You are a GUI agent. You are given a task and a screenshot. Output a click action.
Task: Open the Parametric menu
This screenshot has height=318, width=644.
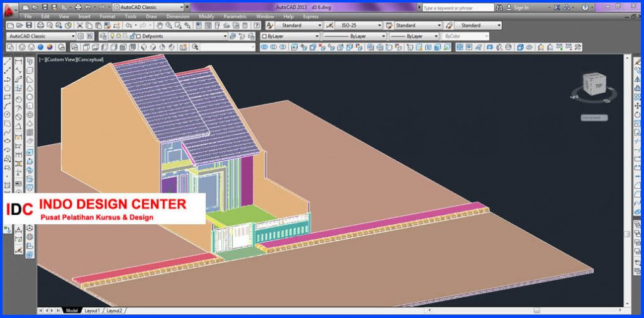[x=235, y=16]
